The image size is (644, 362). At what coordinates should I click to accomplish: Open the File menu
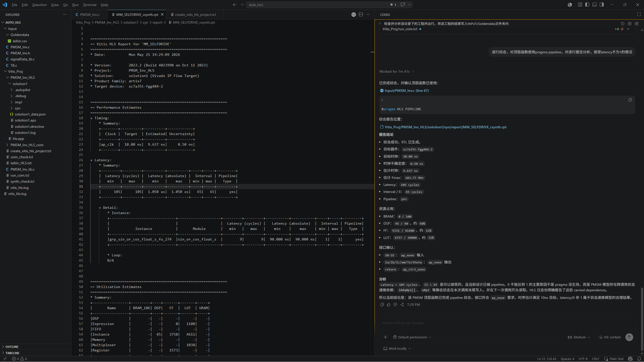(15, 5)
